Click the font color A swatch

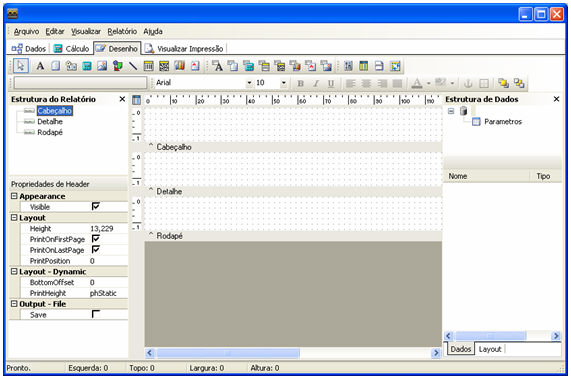(417, 83)
